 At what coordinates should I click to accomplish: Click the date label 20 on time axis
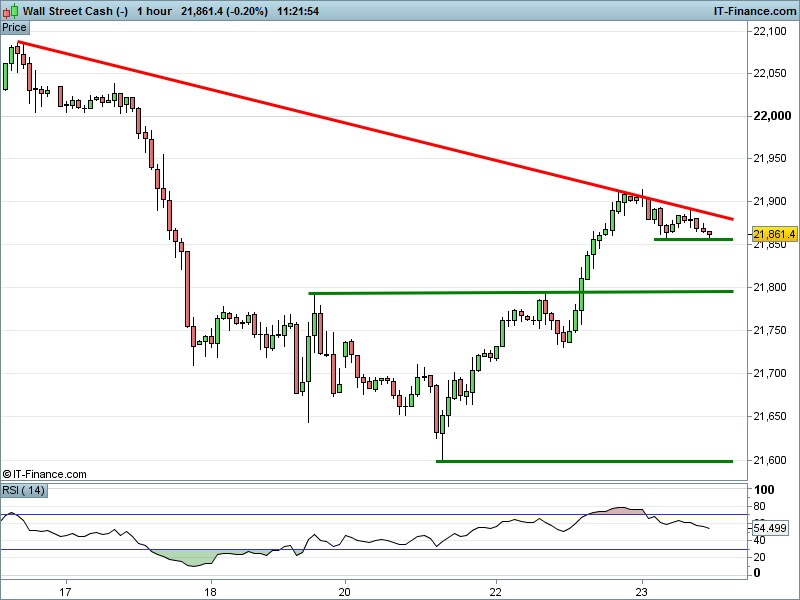pyautogui.click(x=345, y=592)
